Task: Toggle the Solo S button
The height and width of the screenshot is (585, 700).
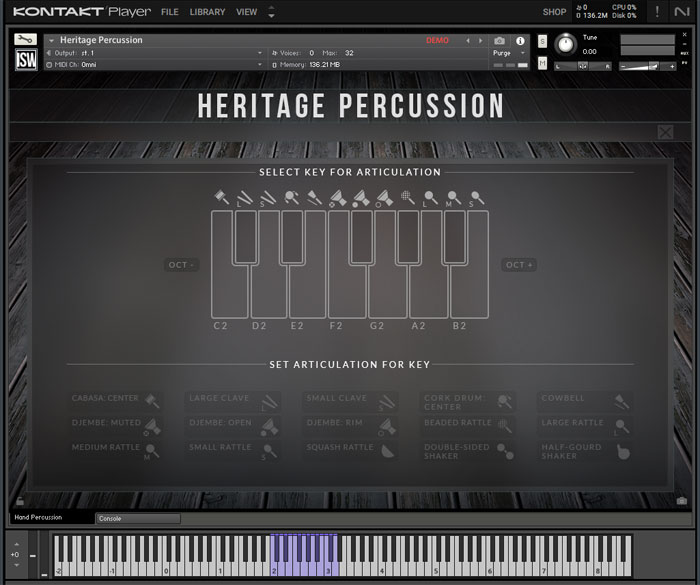Action: (542, 42)
